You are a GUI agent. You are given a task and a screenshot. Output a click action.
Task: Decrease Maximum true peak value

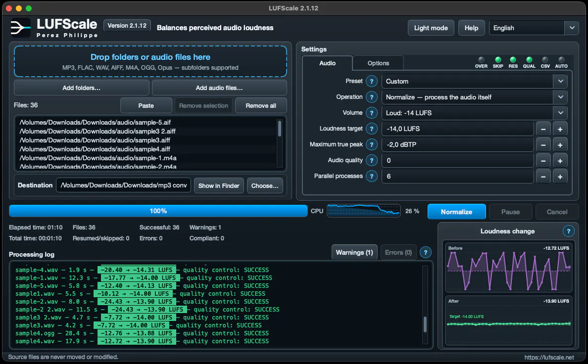(x=543, y=145)
